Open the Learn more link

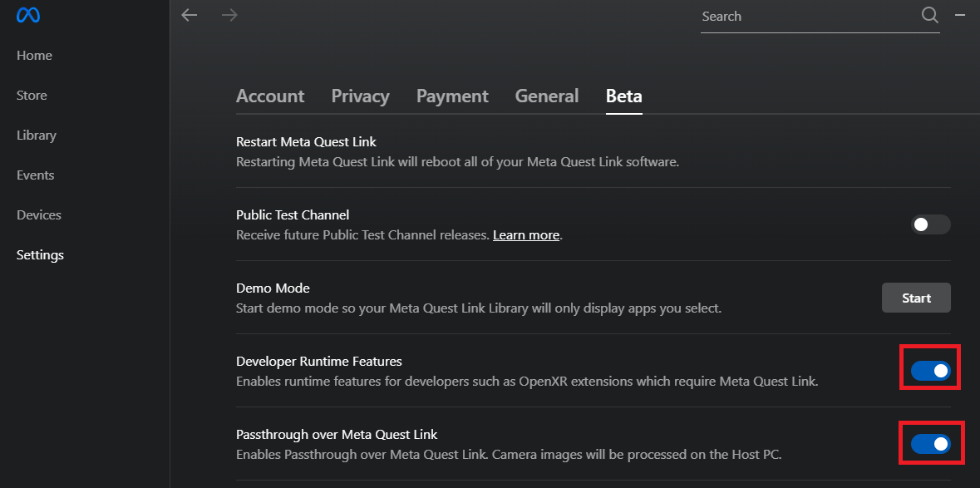(x=525, y=235)
